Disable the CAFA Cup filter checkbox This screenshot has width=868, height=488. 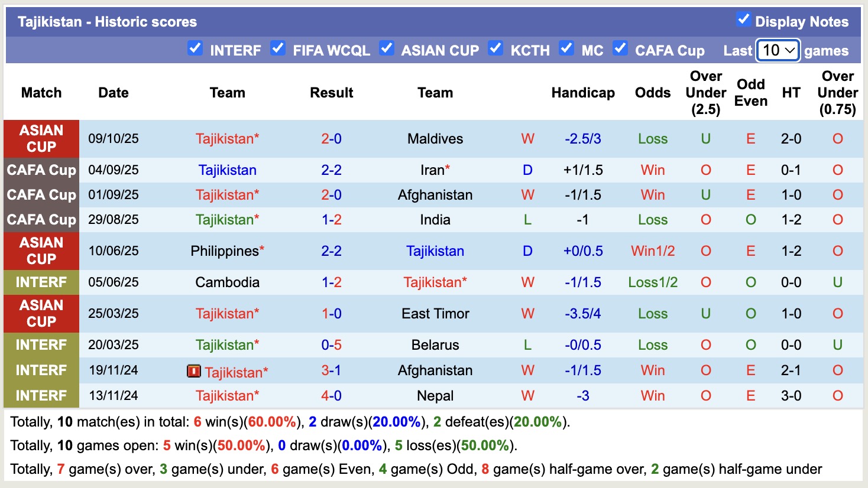point(620,49)
